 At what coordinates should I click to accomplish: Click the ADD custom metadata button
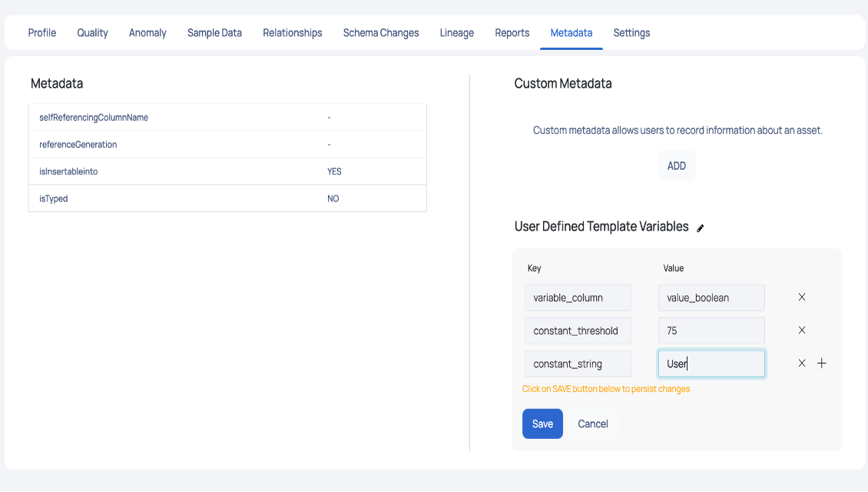tap(676, 165)
